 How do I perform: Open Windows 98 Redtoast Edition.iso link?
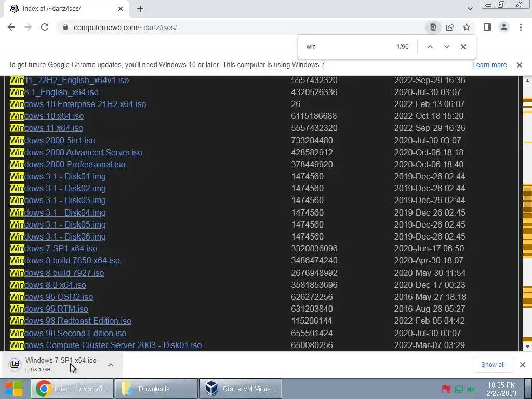coord(70,321)
